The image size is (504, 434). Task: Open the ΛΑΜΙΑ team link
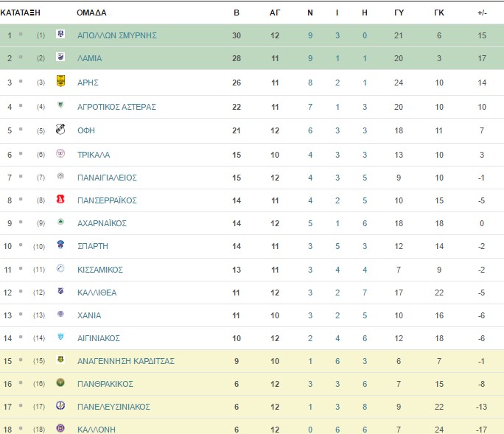89,58
